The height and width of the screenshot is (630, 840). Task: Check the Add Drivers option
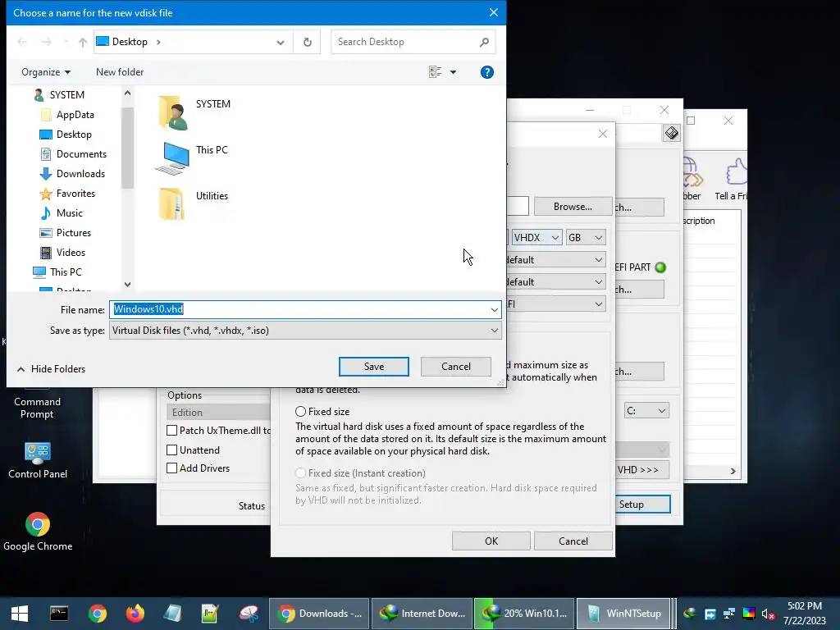(172, 468)
